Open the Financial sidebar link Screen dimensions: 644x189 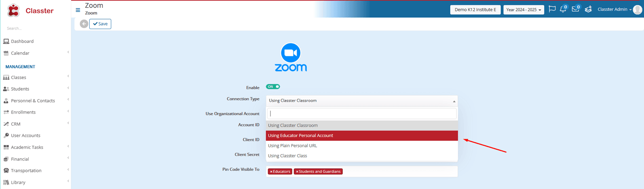point(20,159)
